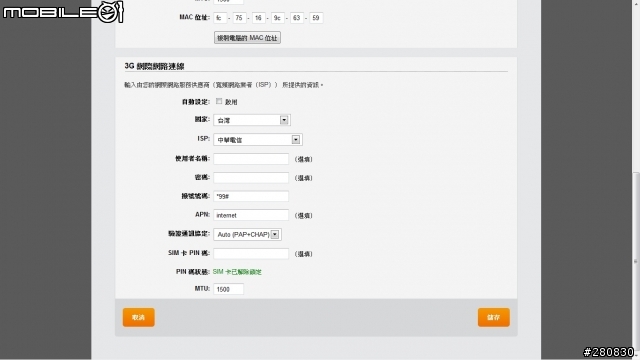Open the Auto (PAP+CHAP) authentication dropdown
Viewport: 640px width, 360px height.
pos(247,234)
